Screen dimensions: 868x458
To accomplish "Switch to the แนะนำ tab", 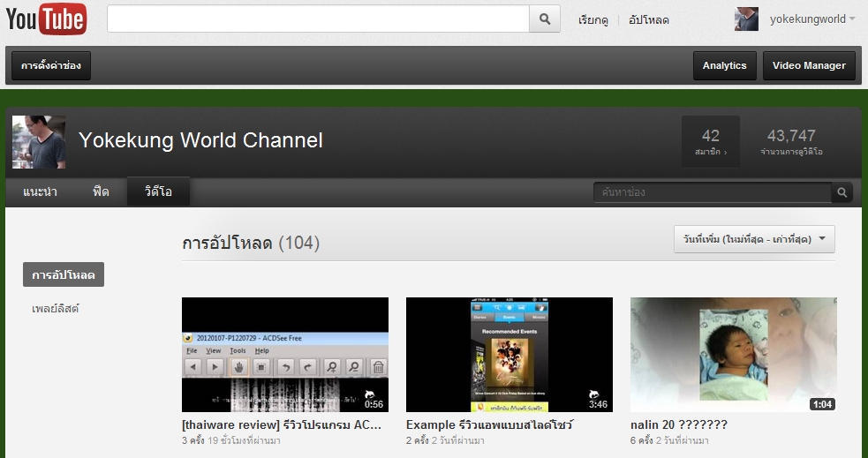I will [x=40, y=191].
